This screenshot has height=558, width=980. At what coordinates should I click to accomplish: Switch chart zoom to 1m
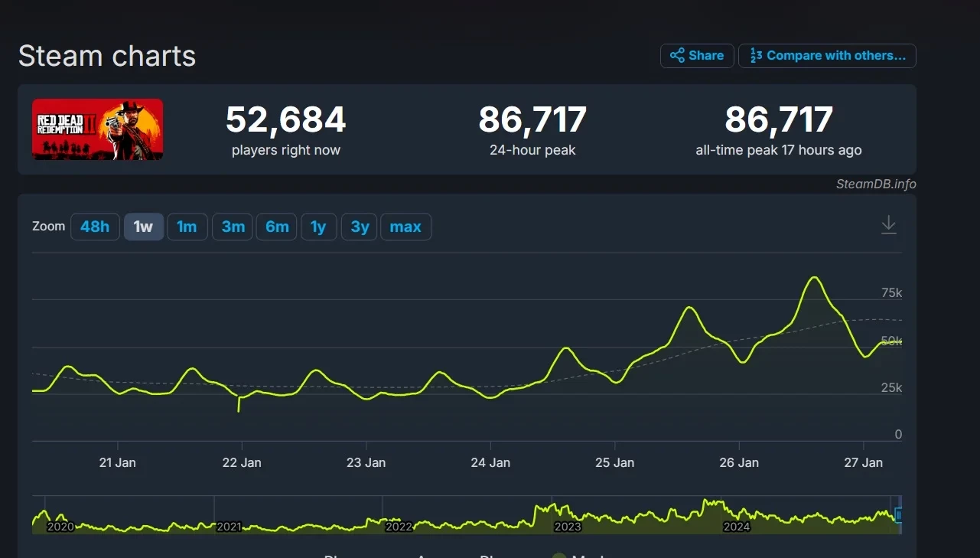[187, 227]
